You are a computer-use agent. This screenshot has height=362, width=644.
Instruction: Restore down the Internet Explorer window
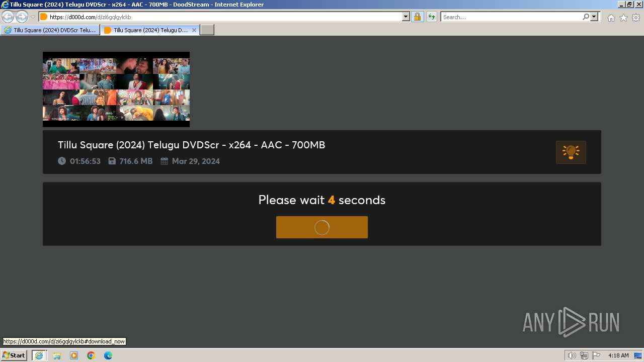point(630,4)
